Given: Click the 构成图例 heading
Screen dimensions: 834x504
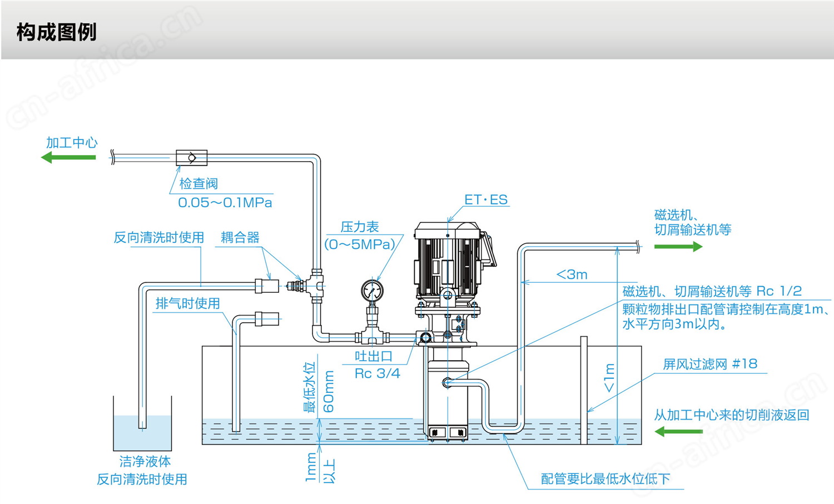Looking at the screenshot, I should 56,32.
